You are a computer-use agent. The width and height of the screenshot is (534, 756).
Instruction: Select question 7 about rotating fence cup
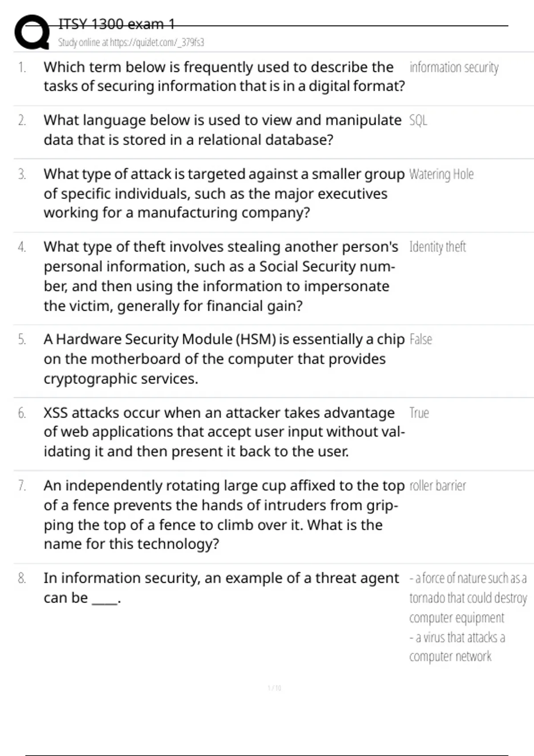[x=224, y=515]
